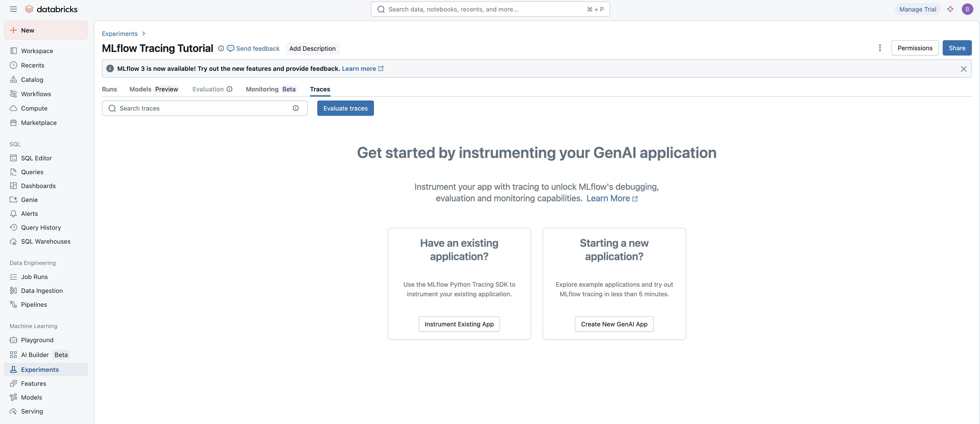Expand the Experiments breadcrumb chevron
This screenshot has height=424, width=980.
point(143,33)
